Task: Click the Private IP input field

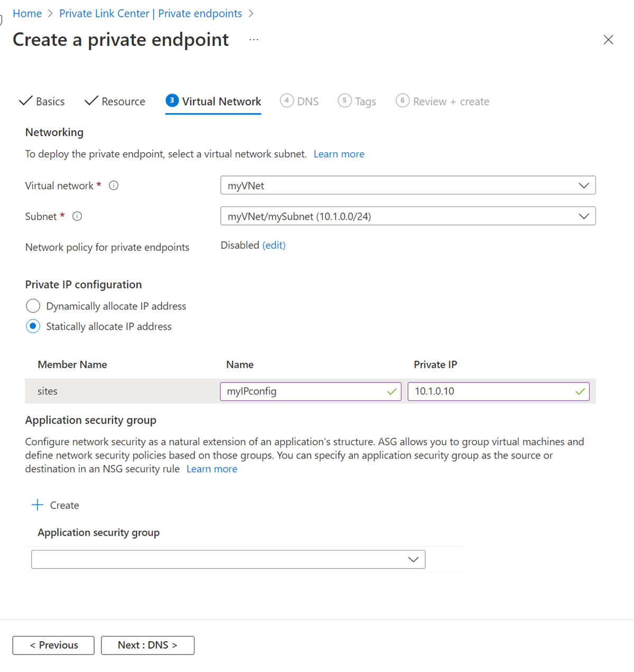Action: click(x=491, y=391)
